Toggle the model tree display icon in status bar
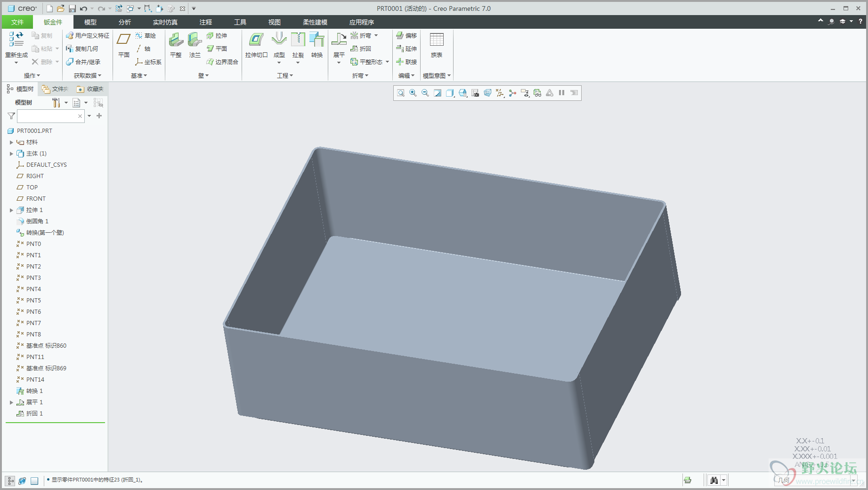Viewport: 868px width, 490px height. click(x=10, y=481)
